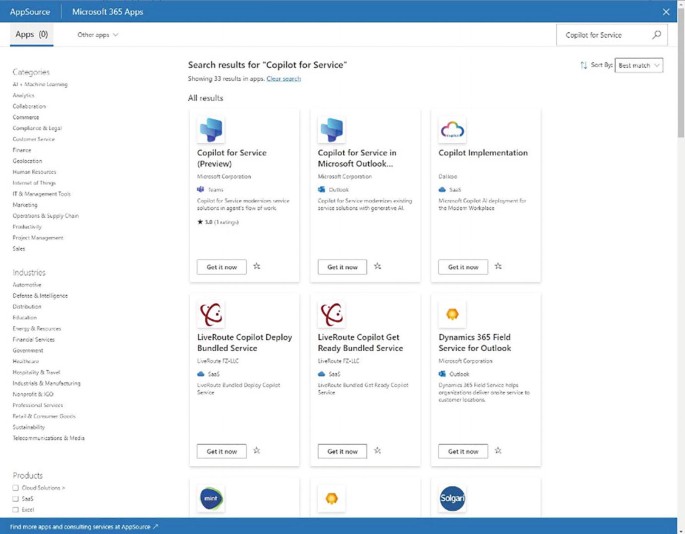Image resolution: width=685 pixels, height=534 pixels.
Task: Select the Apps (0) tab
Action: point(31,35)
